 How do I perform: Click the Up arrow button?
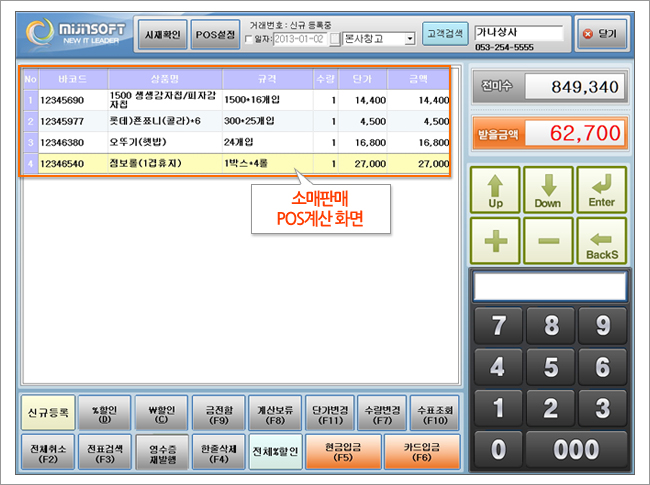click(x=495, y=191)
